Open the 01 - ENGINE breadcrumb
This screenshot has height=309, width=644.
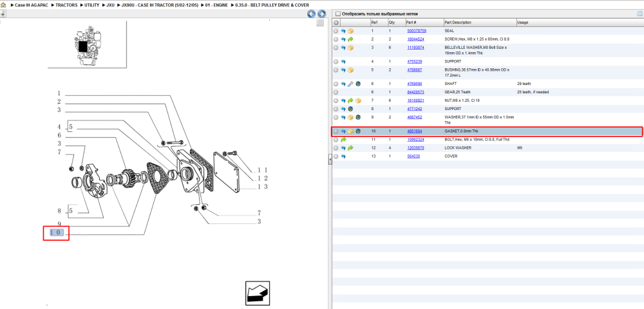pos(217,5)
